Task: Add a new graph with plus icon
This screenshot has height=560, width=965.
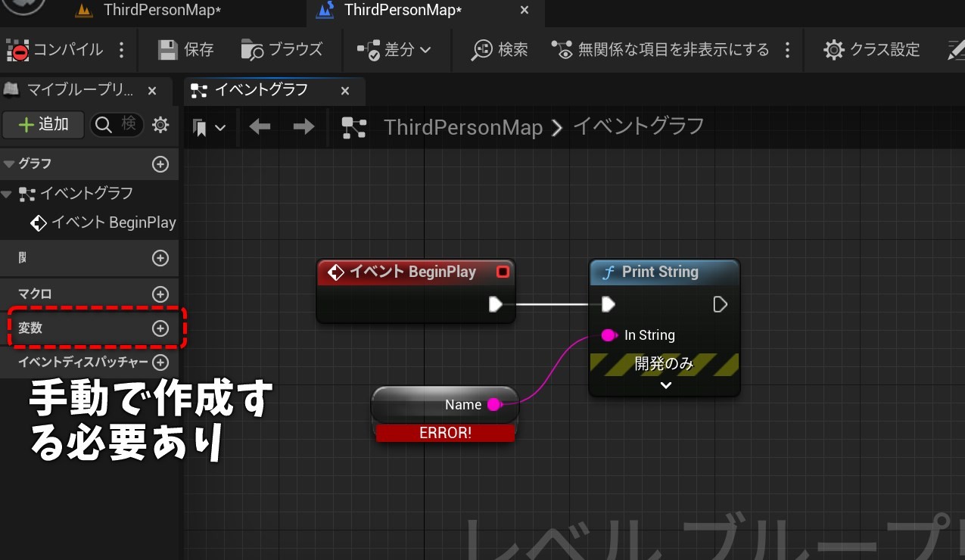Action: pos(160,164)
